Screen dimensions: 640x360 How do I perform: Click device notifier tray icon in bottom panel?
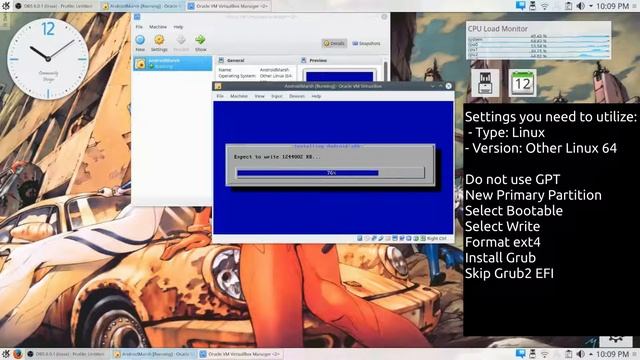pos(533,353)
